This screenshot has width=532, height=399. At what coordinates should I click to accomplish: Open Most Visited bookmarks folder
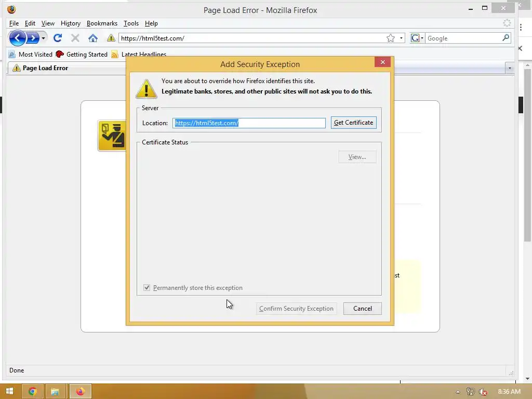point(31,54)
